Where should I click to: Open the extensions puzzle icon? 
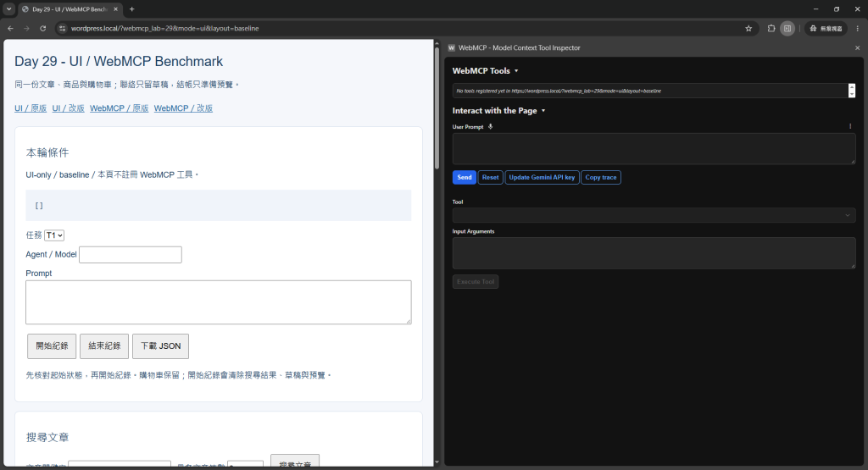(771, 28)
